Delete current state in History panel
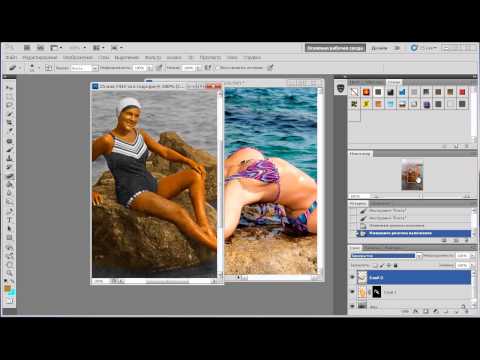This screenshot has width=480, height=360. coord(467,240)
